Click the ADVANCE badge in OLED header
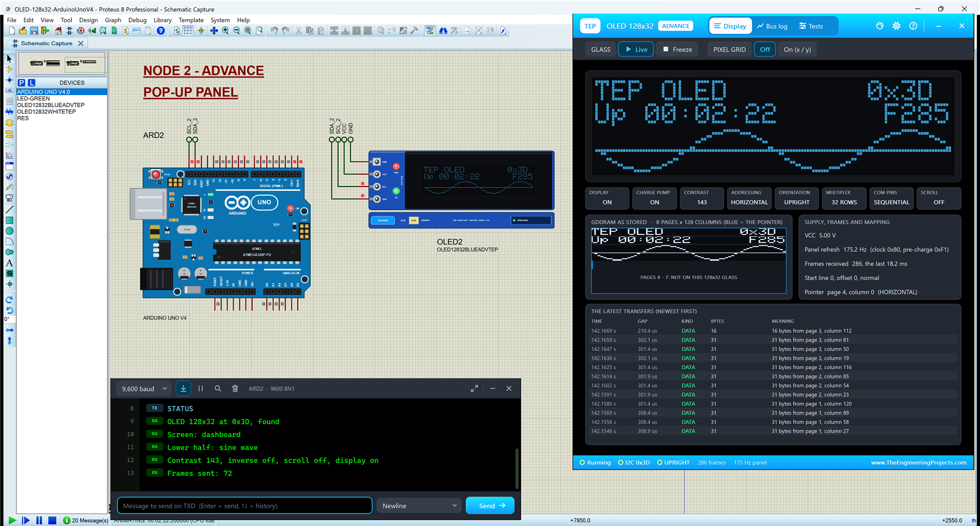The height and width of the screenshot is (526, 980). point(676,26)
